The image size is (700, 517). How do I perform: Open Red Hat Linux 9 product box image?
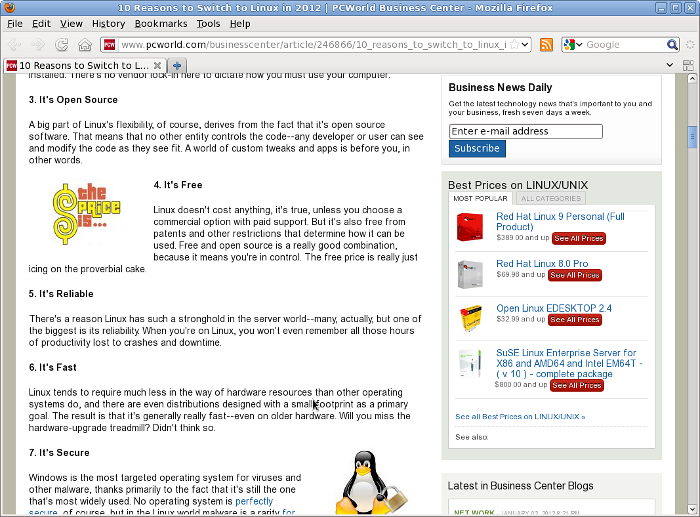pyautogui.click(x=470, y=227)
